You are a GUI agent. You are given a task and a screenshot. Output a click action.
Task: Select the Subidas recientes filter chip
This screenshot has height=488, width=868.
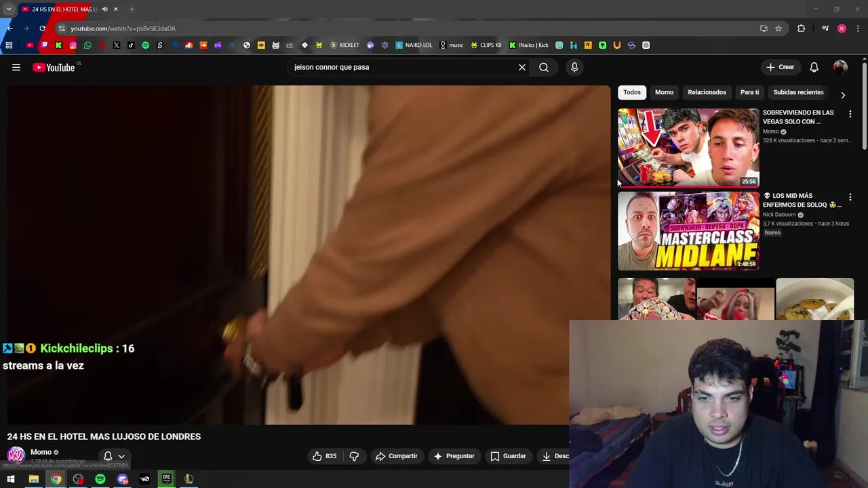click(x=798, y=92)
